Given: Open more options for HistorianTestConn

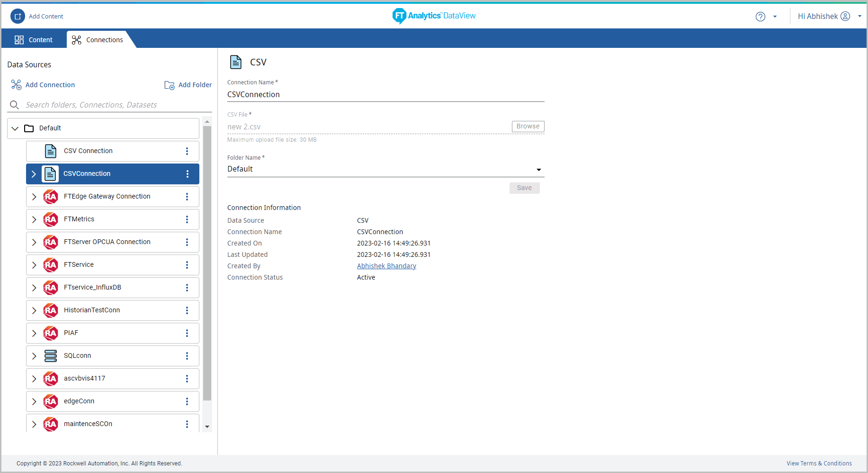Looking at the screenshot, I should point(187,310).
